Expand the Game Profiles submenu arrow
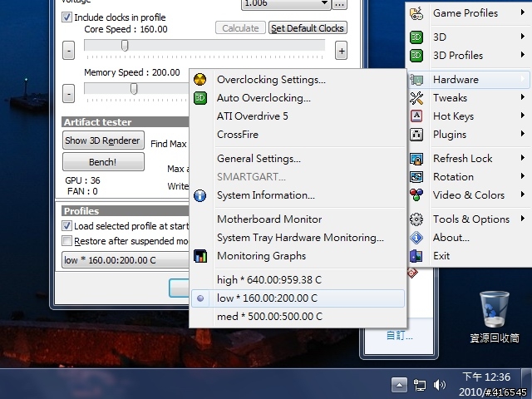Viewport: 532px width, 399px height. (523, 13)
